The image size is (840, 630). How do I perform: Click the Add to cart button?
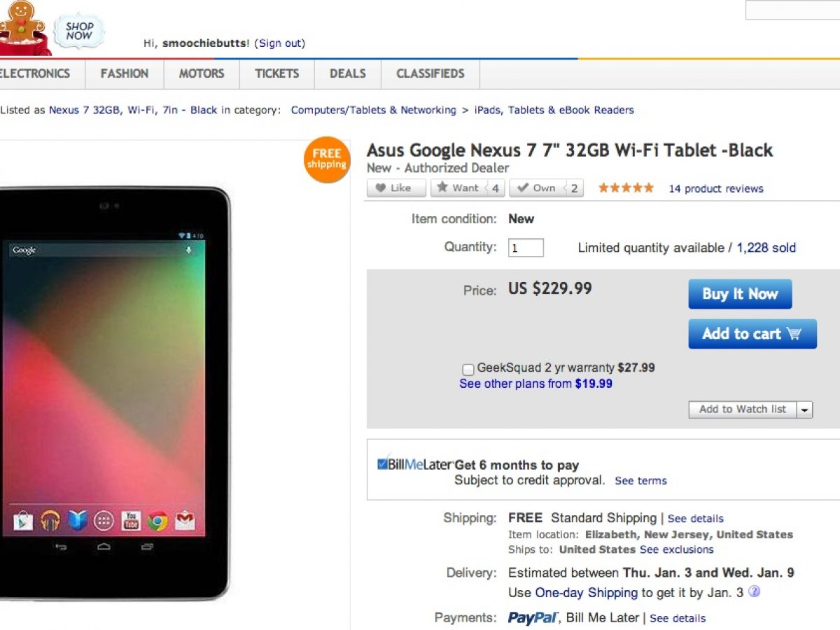click(752, 334)
